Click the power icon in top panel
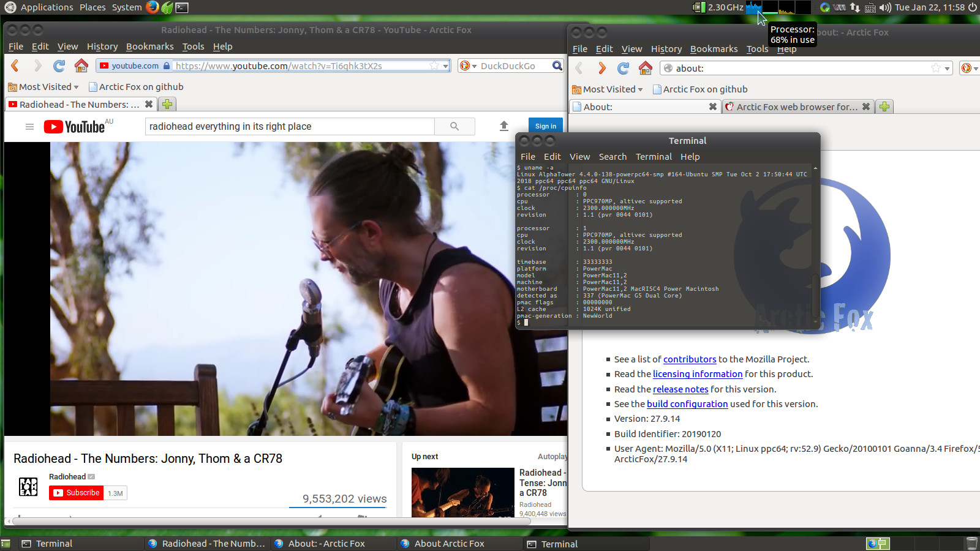The width and height of the screenshot is (980, 551). [972, 7]
